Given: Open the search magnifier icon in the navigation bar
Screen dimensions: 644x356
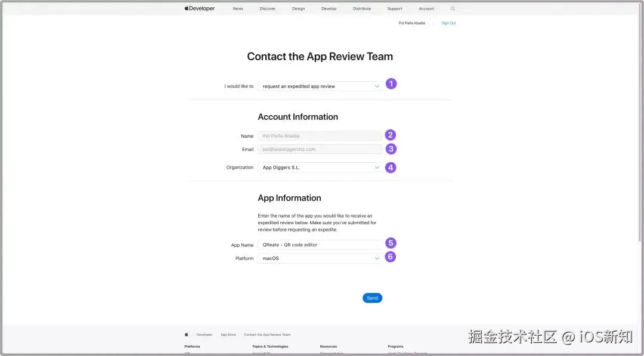Looking at the screenshot, I should coord(453,8).
